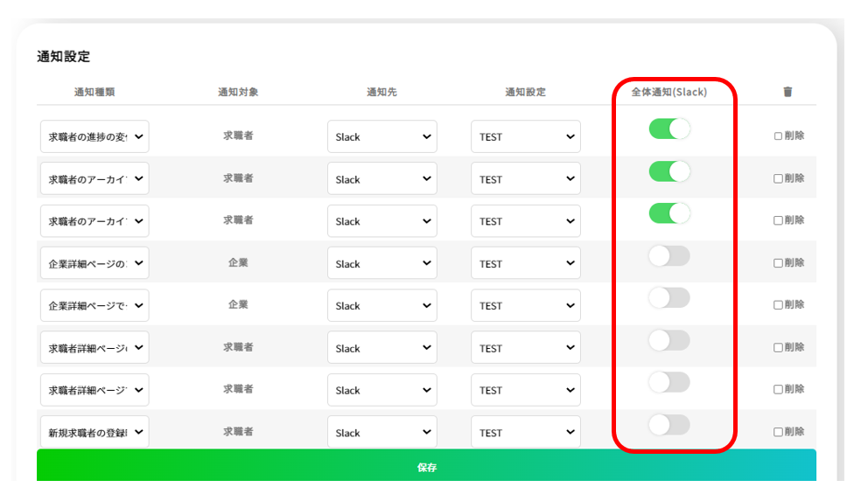The width and height of the screenshot is (868, 494).
Task: Open the 企業詳細ページで notification type dropdown
Action: 94,305
